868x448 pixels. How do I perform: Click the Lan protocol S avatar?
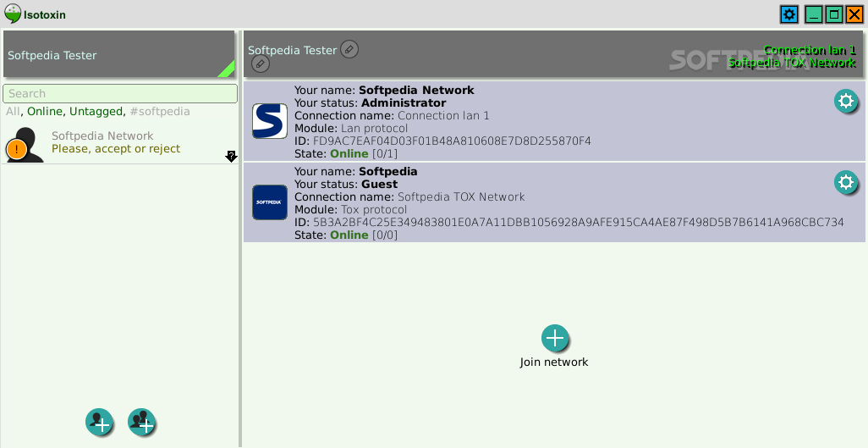point(270,121)
